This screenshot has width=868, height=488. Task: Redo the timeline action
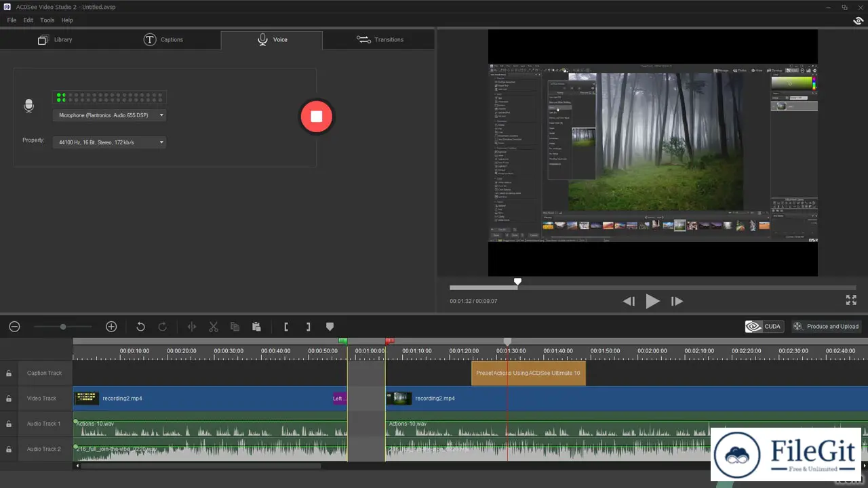163,327
